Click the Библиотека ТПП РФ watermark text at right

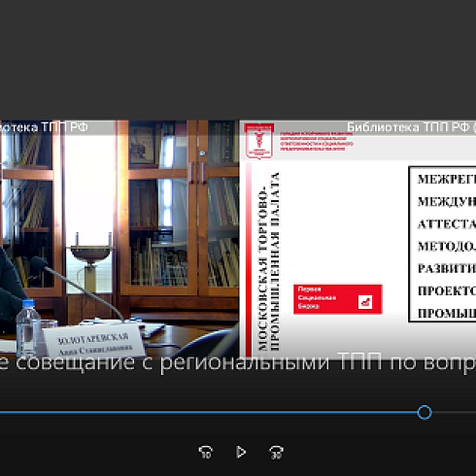point(411,127)
